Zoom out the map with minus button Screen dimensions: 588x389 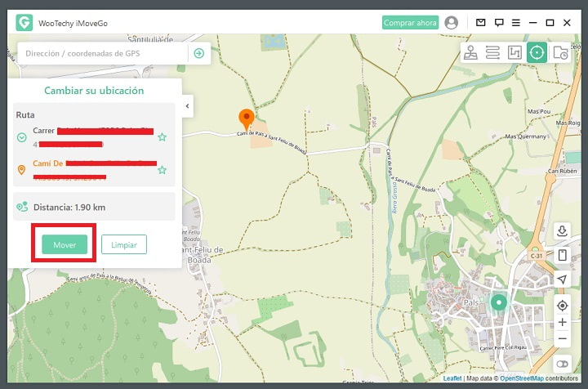[x=562, y=338]
